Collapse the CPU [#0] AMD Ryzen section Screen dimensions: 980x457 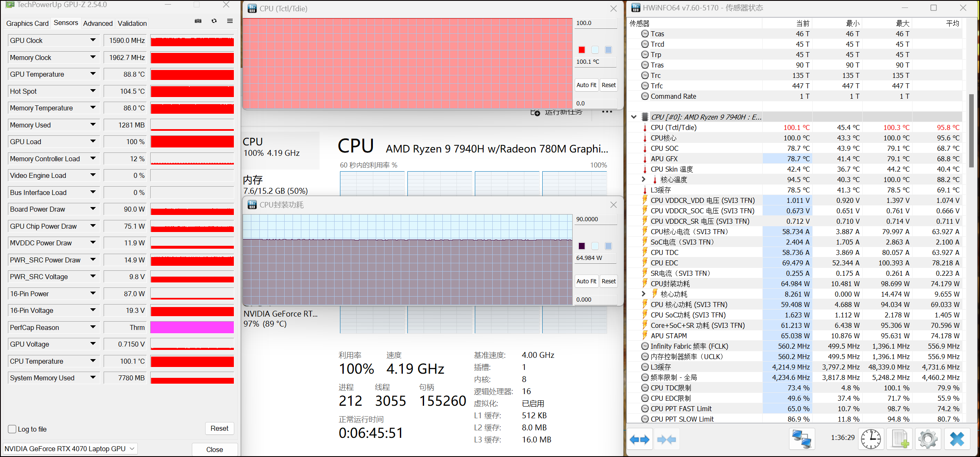coord(634,117)
